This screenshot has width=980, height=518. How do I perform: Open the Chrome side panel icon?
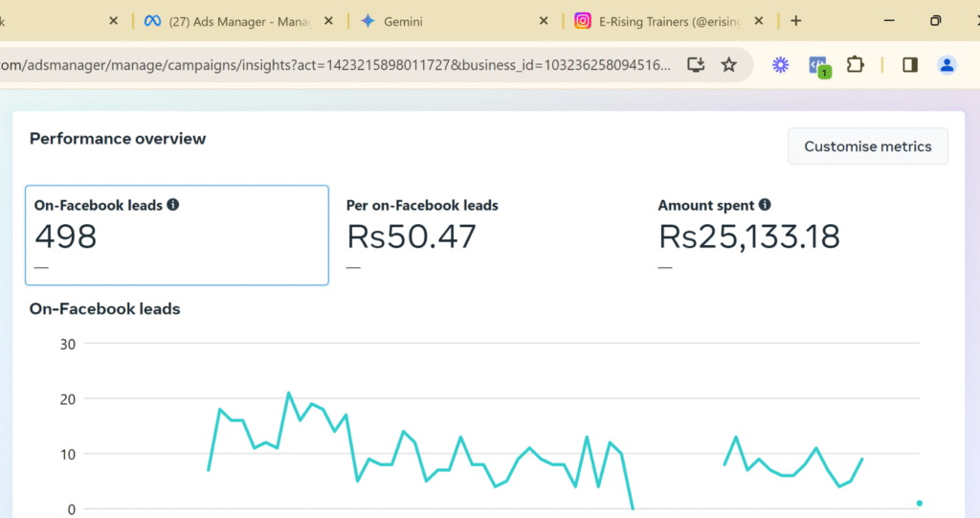(910, 65)
